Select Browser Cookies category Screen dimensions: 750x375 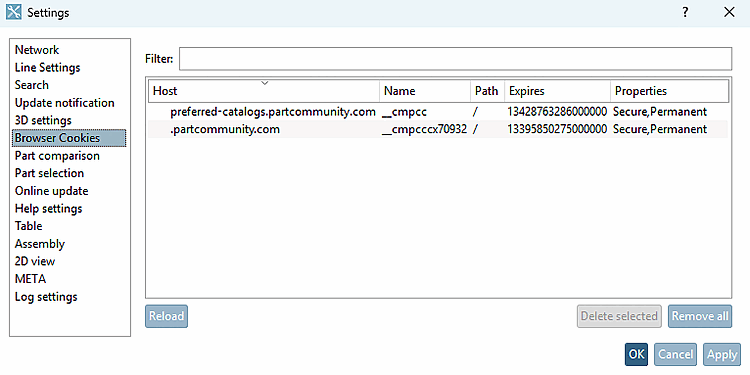point(69,138)
